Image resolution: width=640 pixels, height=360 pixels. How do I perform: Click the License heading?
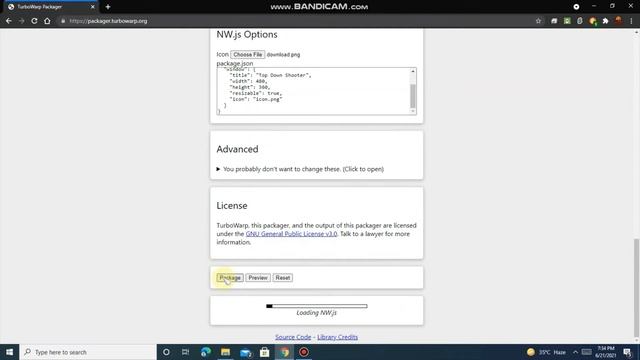coord(232,206)
